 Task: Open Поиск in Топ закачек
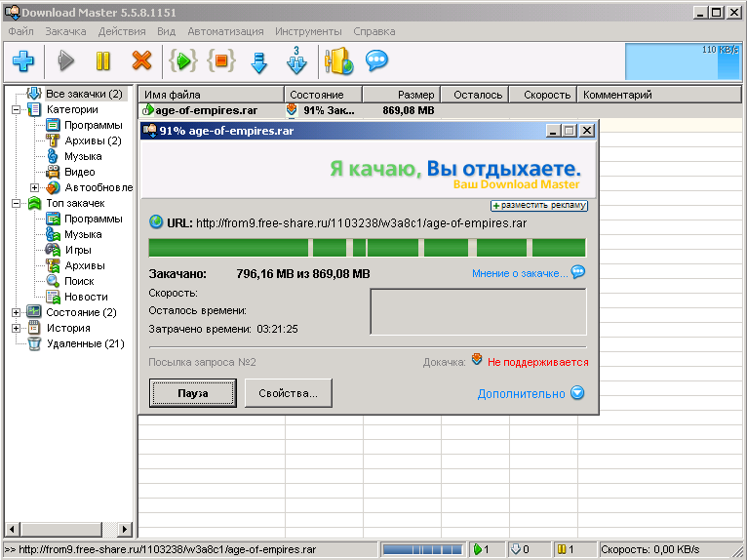pos(79,281)
